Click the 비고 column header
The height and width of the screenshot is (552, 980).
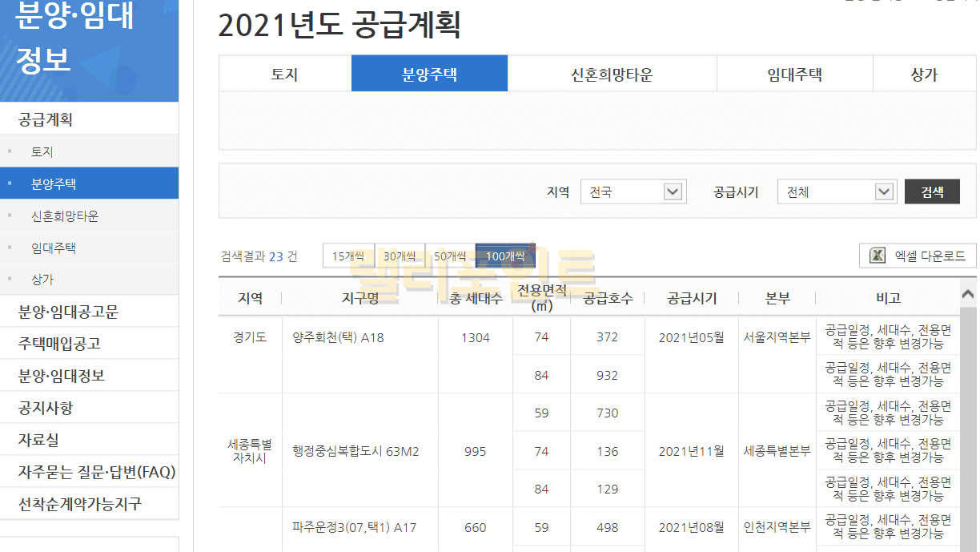coord(888,298)
